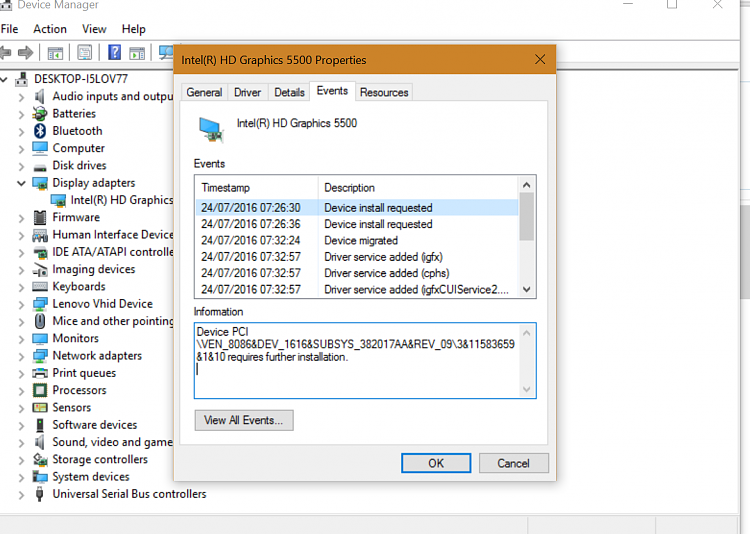Click the Intel HD Graphics adapter icon in dialog
The height and width of the screenshot is (534, 750).
[x=211, y=130]
